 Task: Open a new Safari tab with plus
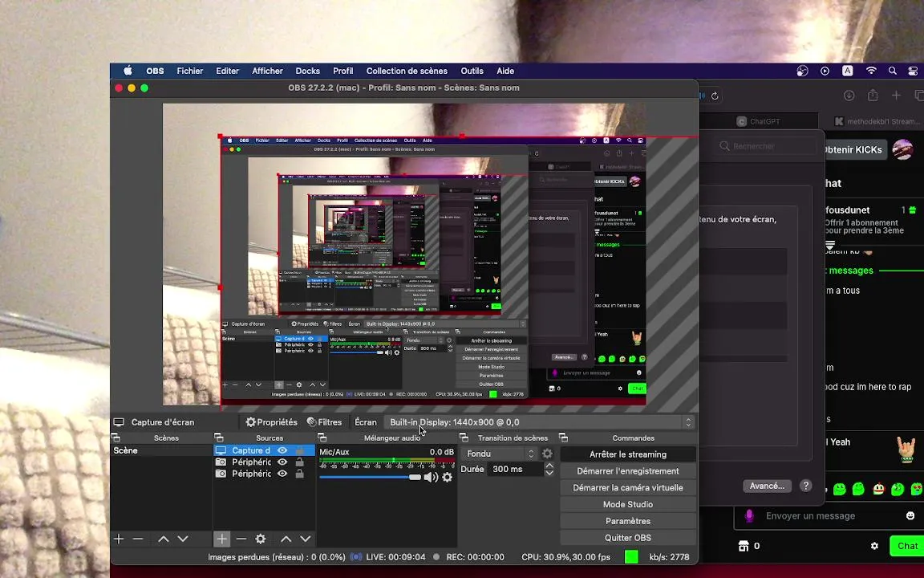[x=896, y=96]
